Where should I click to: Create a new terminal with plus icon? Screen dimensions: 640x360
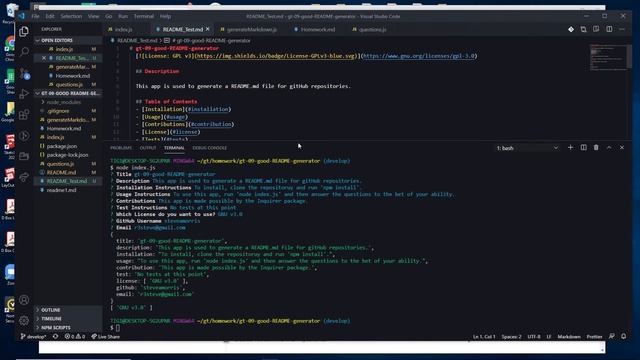coord(570,147)
